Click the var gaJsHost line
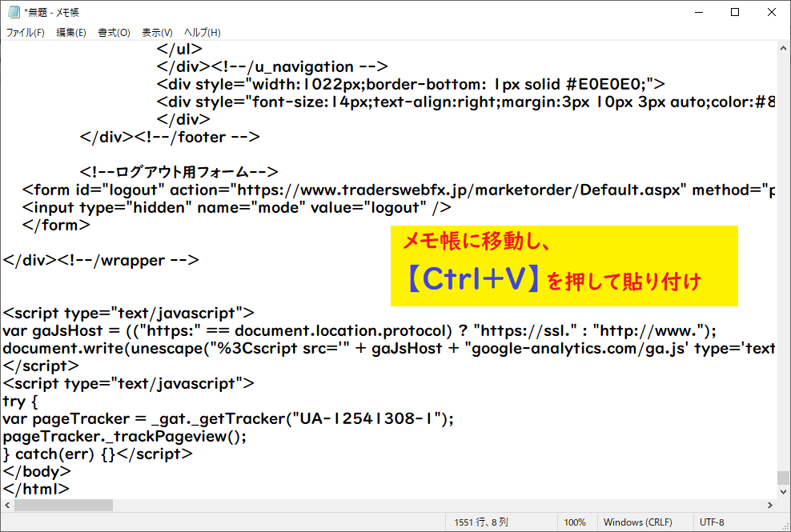791x532 pixels. (x=359, y=330)
